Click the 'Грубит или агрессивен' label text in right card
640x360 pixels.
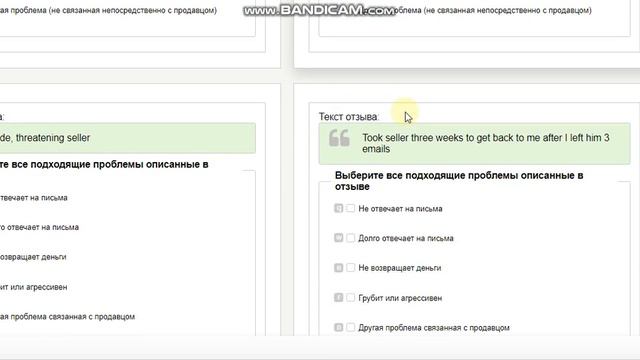[x=400, y=298]
